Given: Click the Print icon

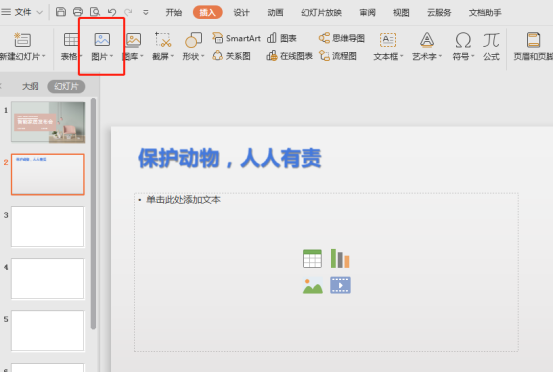Looking at the screenshot, I should tap(78, 12).
